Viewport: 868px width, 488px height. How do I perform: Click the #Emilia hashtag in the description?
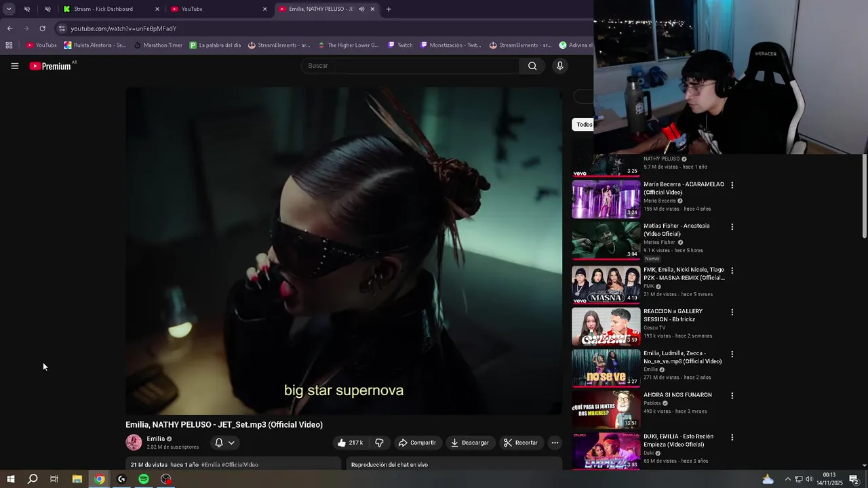(210, 465)
